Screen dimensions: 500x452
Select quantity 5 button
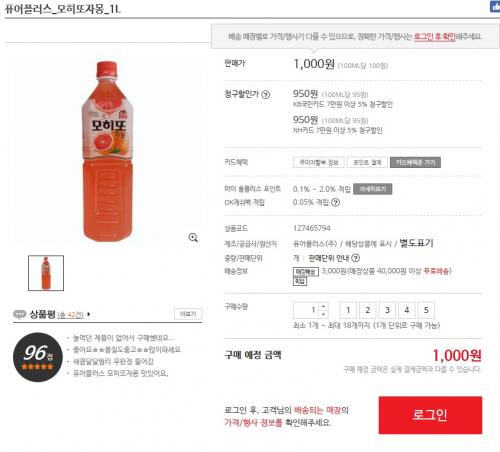(426, 310)
